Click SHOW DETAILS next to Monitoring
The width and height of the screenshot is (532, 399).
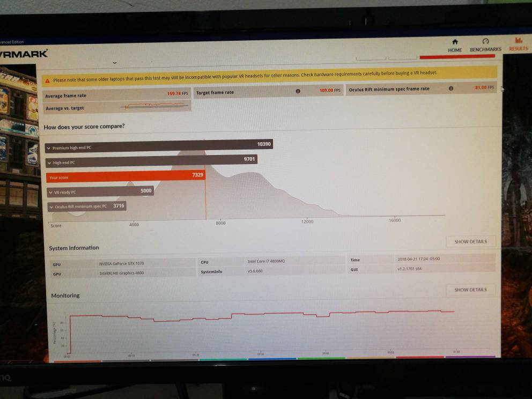click(x=470, y=290)
